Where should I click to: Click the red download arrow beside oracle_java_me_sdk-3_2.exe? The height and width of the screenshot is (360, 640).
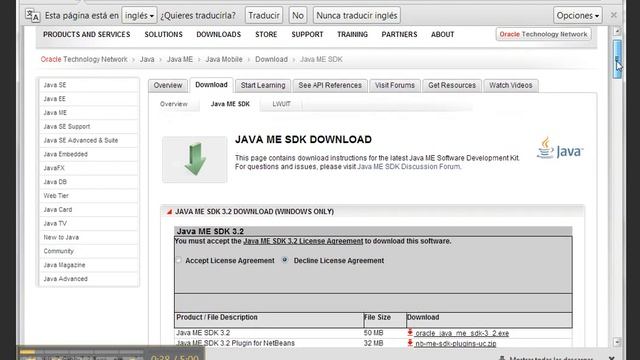click(x=410, y=333)
